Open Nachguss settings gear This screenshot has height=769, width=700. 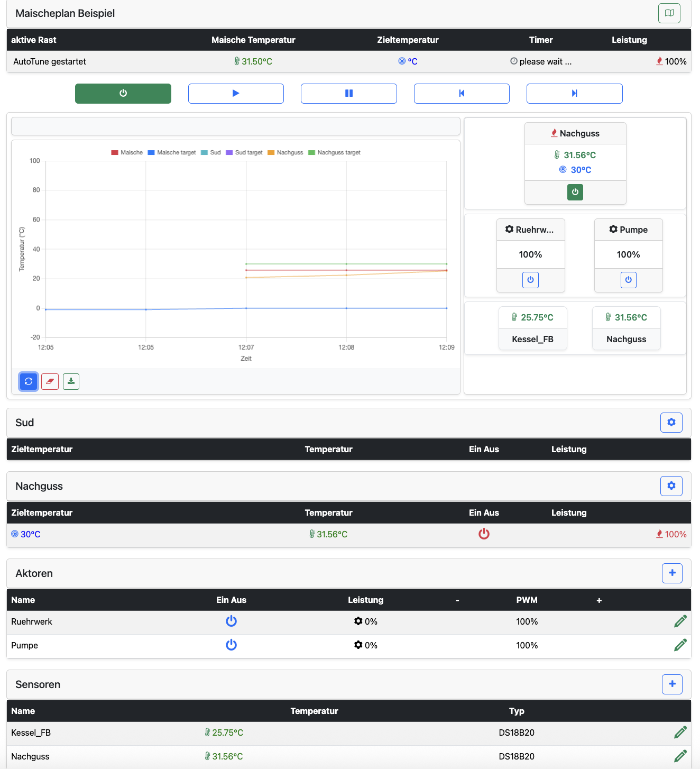(x=671, y=486)
